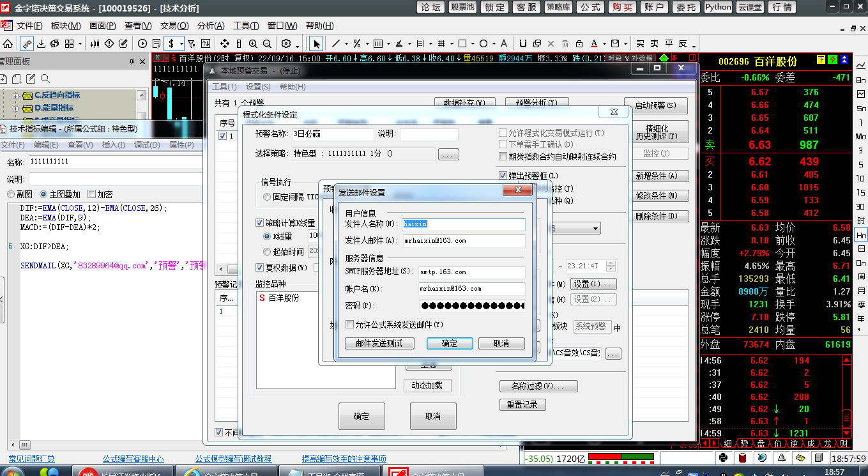
Task: Click the dollar sign toolbar icon
Action: click(x=171, y=43)
